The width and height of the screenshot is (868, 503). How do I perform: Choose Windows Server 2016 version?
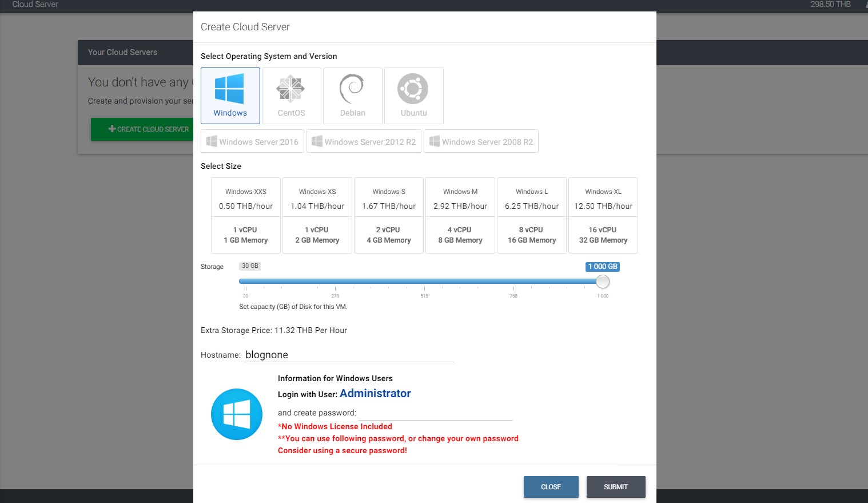pyautogui.click(x=253, y=141)
